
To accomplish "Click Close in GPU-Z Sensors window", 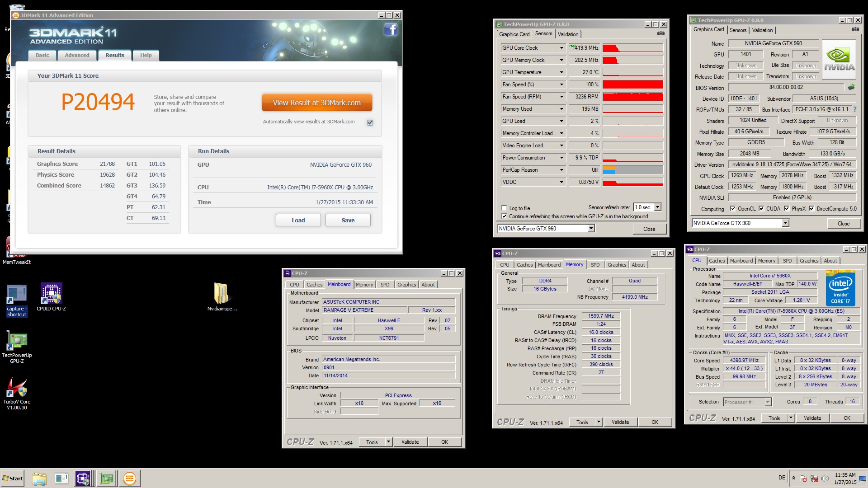I will (x=649, y=229).
